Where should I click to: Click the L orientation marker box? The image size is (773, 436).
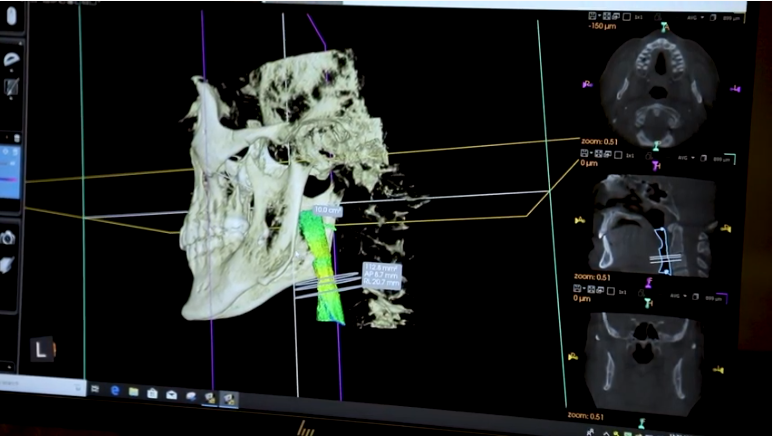41,349
